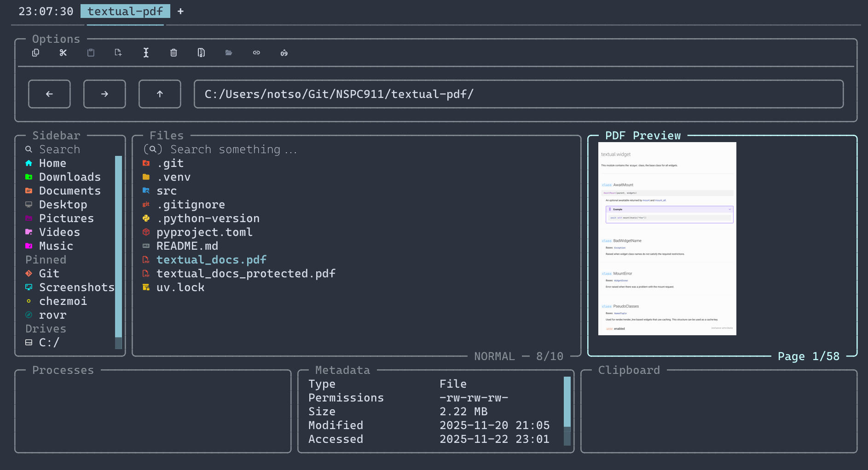Click the zip archive icon
The image size is (868, 470).
[x=201, y=53]
